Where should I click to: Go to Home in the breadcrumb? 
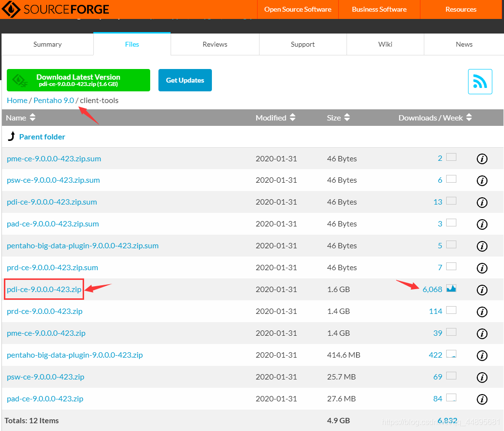pos(17,100)
